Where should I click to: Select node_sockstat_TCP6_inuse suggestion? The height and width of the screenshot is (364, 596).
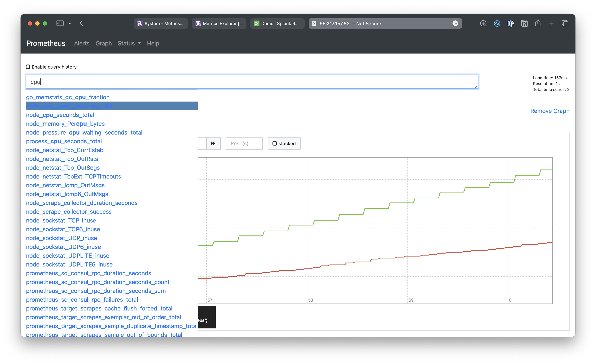click(112, 229)
